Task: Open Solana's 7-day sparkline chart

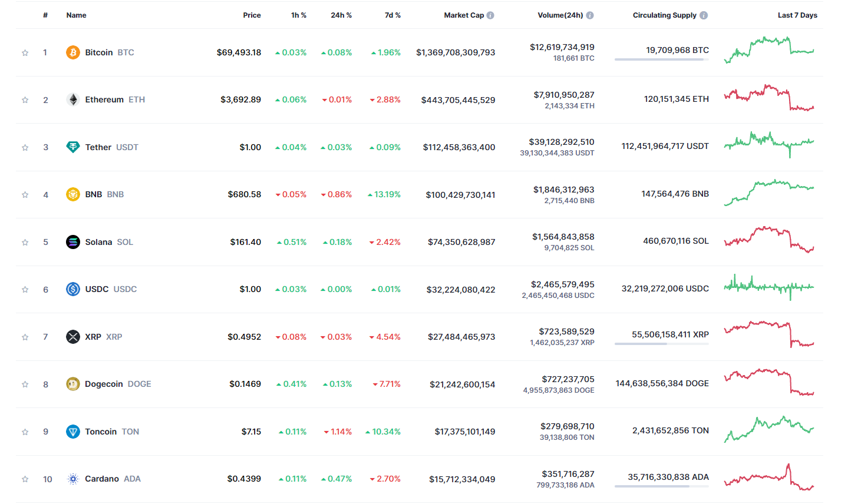Action: 769,240
